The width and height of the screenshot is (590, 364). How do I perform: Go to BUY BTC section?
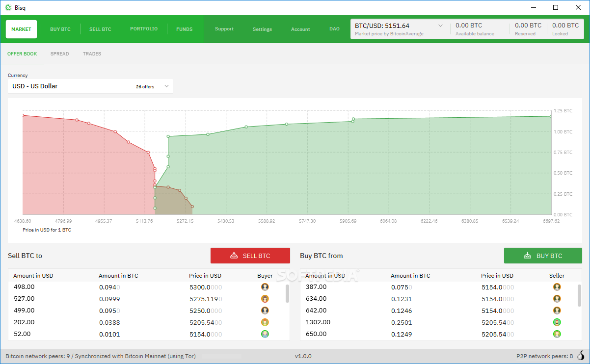(x=60, y=29)
